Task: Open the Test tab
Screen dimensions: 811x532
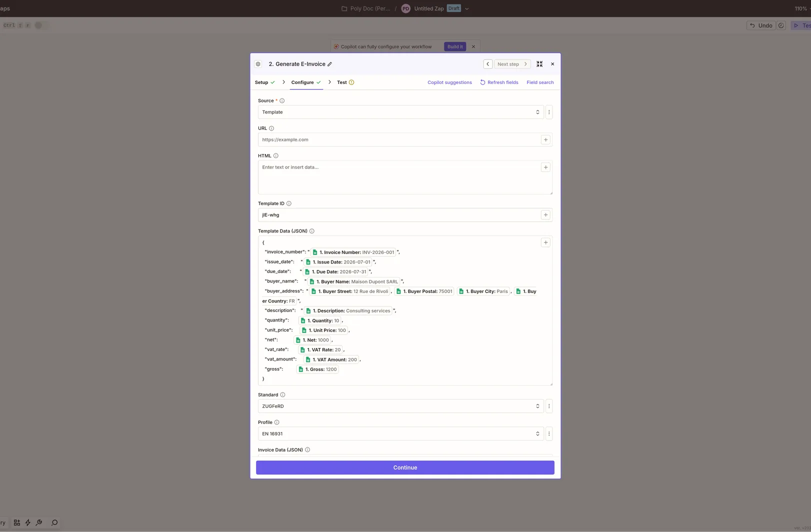Action: 345,82
